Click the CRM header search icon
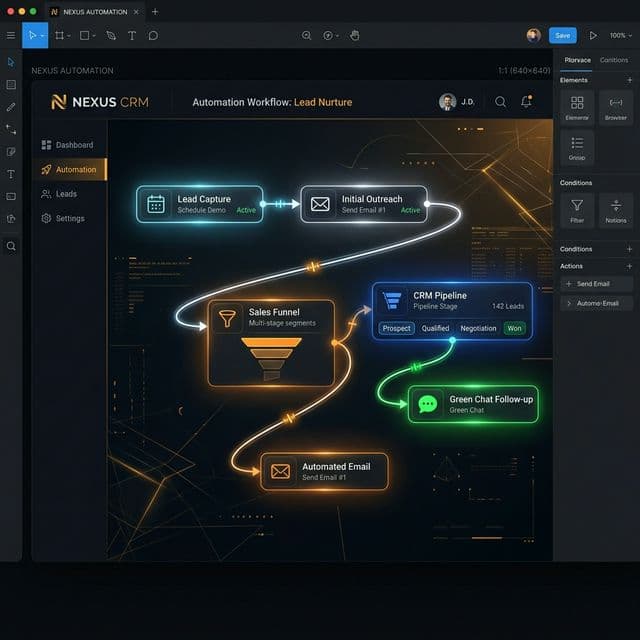 coord(500,102)
